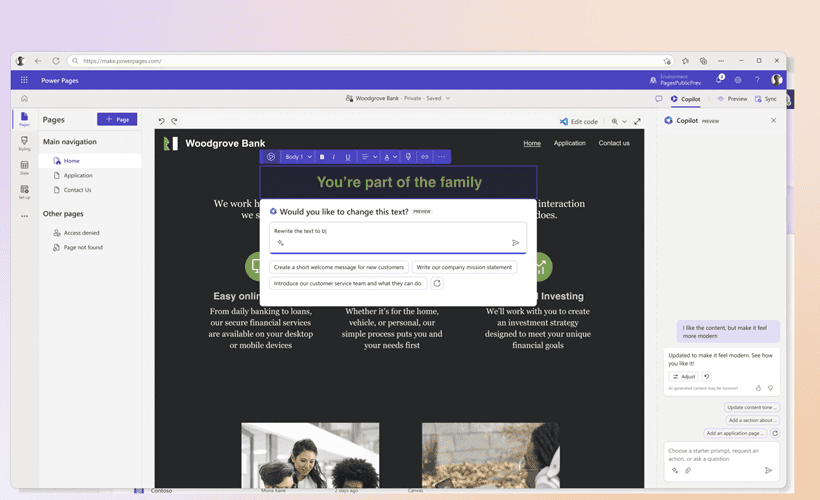Open the Data workspace icon
Image resolution: width=820 pixels, height=500 pixels.
tap(24, 167)
